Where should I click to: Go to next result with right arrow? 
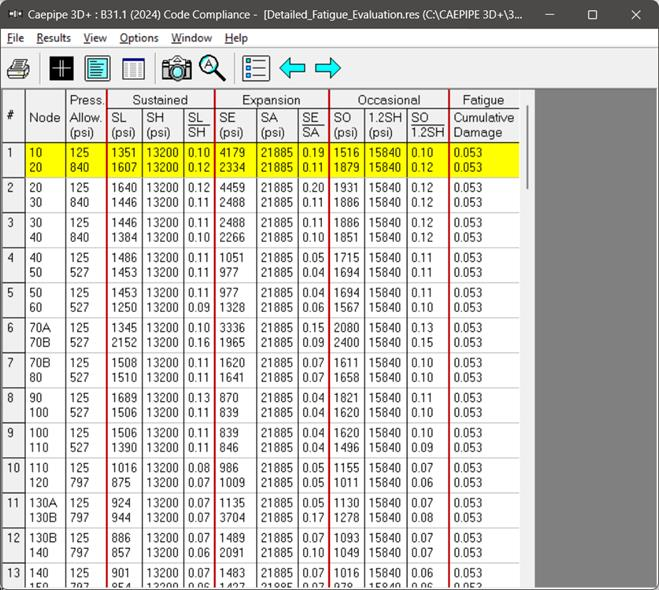(x=328, y=68)
